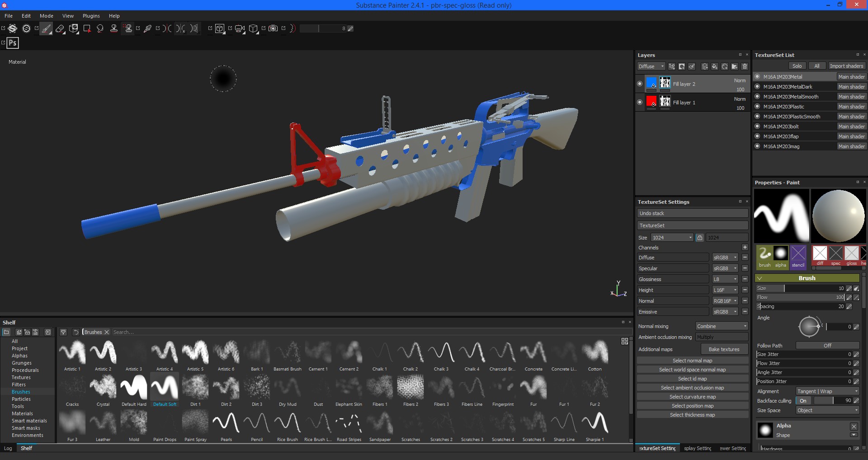Toggle visibility of M16A1M203Metal texture set

(757, 76)
